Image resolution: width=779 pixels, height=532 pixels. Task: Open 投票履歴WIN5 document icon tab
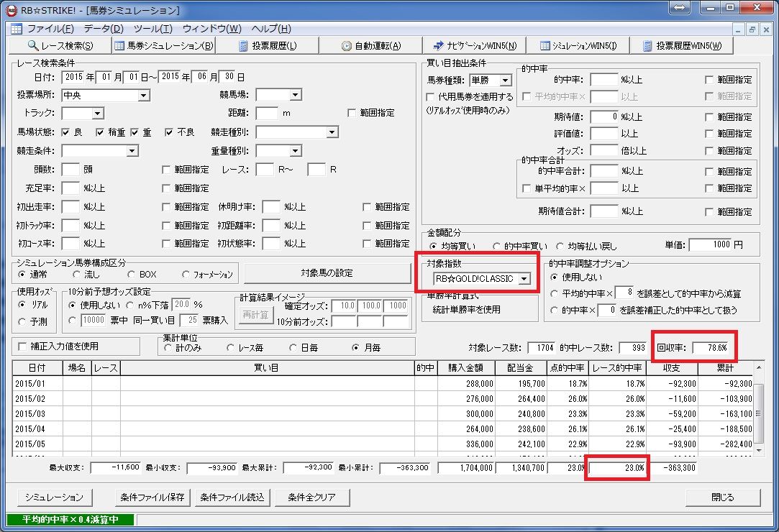[647, 46]
